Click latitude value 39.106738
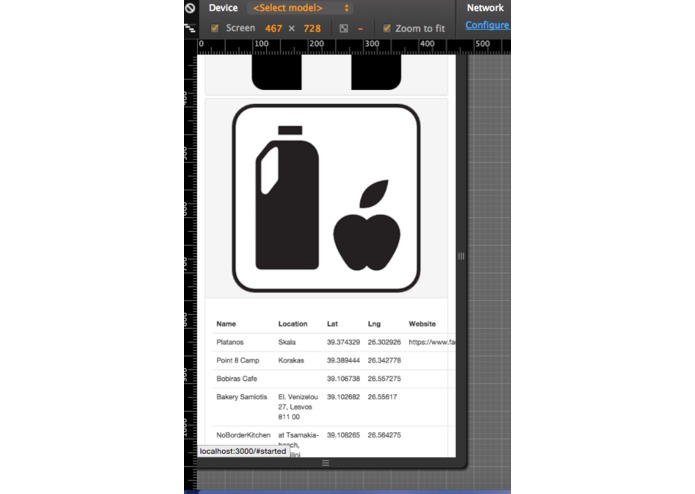 click(x=343, y=378)
